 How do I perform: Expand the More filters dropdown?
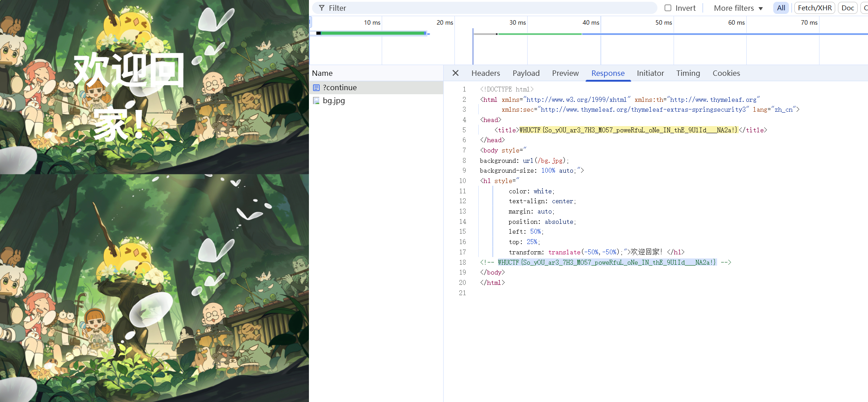(x=738, y=8)
